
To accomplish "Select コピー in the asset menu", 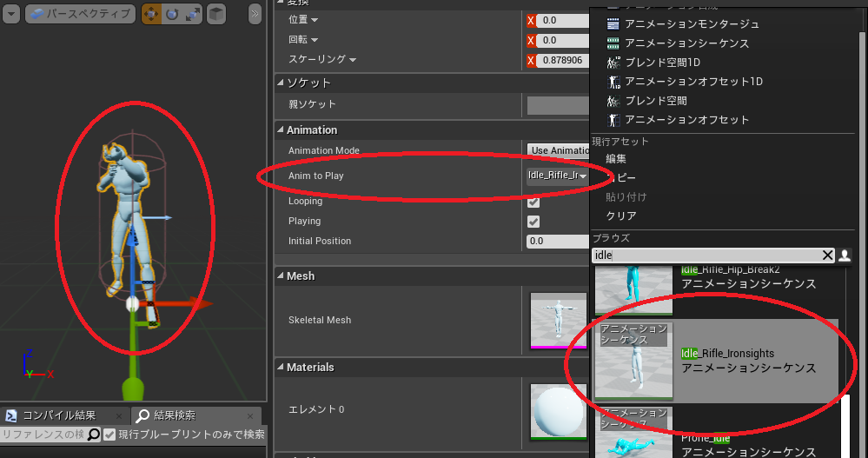I will (x=621, y=178).
